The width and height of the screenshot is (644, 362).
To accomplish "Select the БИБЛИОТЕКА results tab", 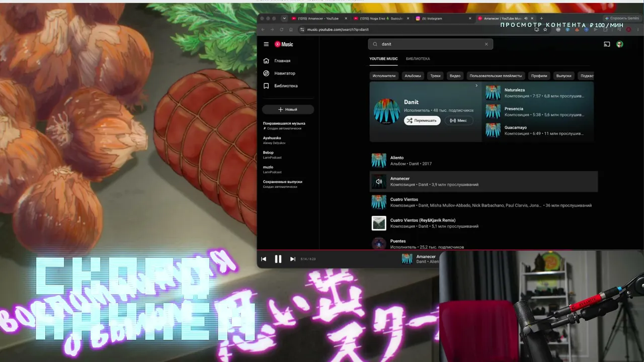I will (418, 59).
